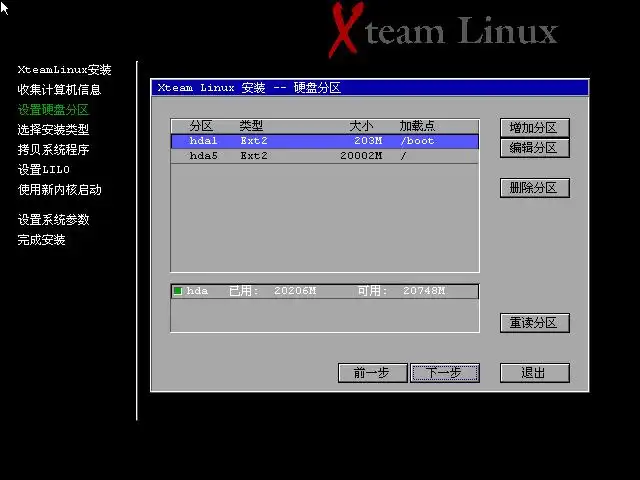The image size is (640, 480).
Task: Click the 分区 column header
Action: point(201,126)
